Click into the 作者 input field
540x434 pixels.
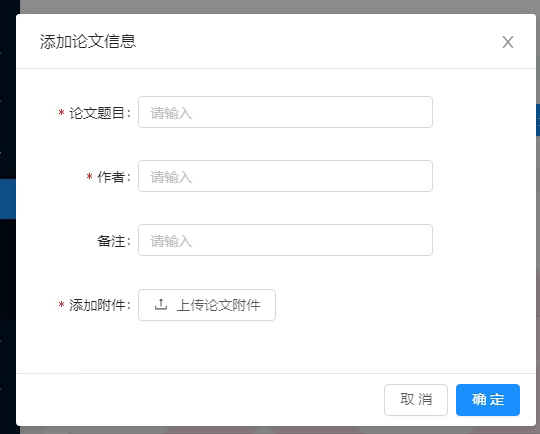(285, 176)
